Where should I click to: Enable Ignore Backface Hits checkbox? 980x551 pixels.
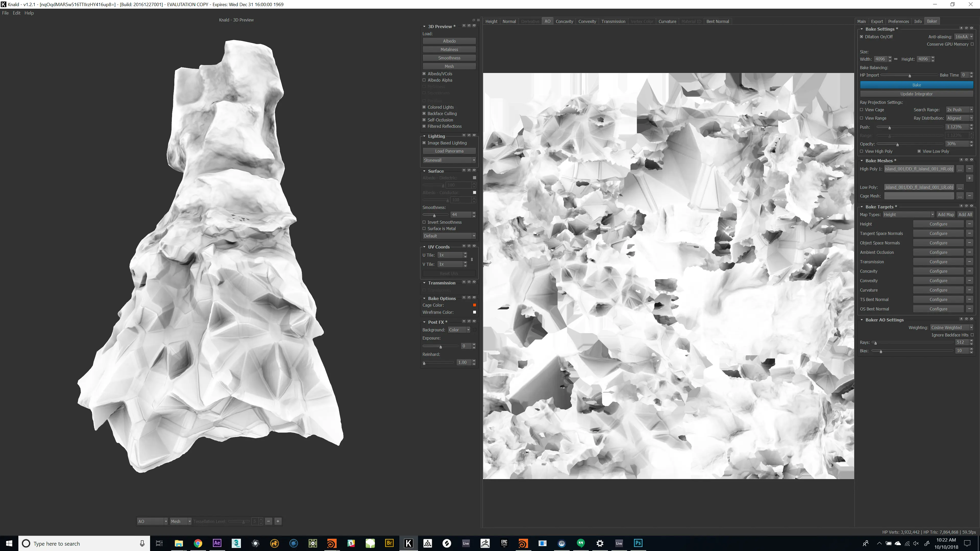point(972,335)
